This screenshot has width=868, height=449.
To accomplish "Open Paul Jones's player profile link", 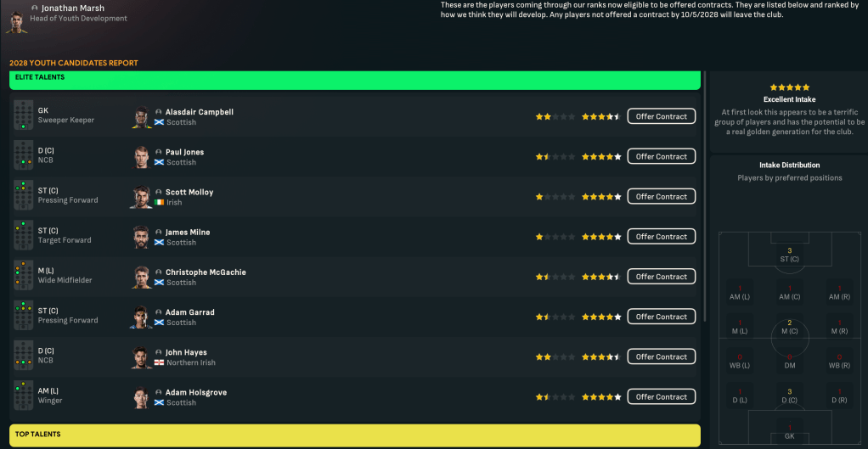I will [x=184, y=152].
